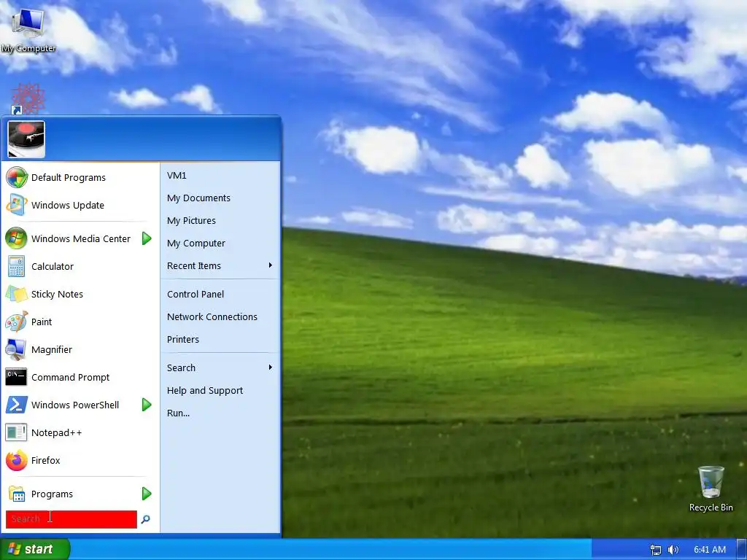The height and width of the screenshot is (560, 747).
Task: Click the Windows Media Center icon
Action: (x=17, y=238)
